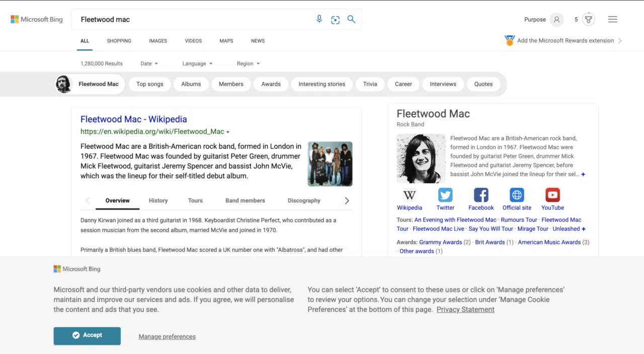This screenshot has height=354, width=644.
Task: Open the YouTube icon link
Action: coord(552,195)
